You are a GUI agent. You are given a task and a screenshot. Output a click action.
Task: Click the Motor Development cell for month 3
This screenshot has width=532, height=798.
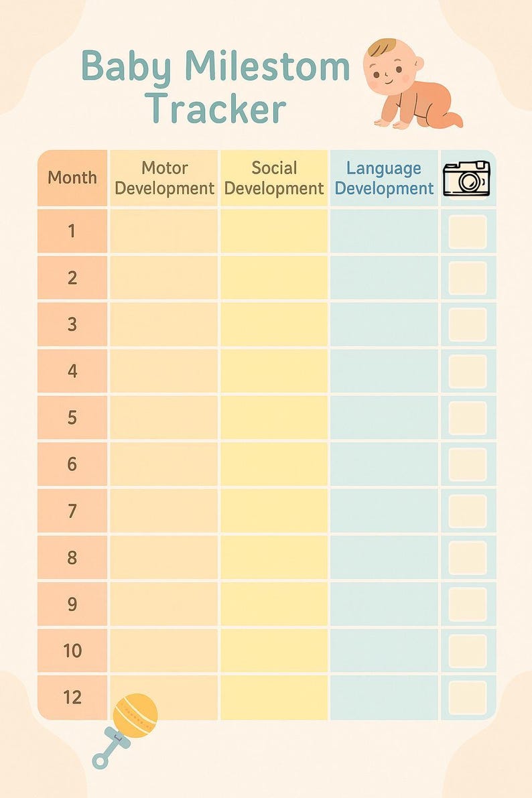(164, 324)
